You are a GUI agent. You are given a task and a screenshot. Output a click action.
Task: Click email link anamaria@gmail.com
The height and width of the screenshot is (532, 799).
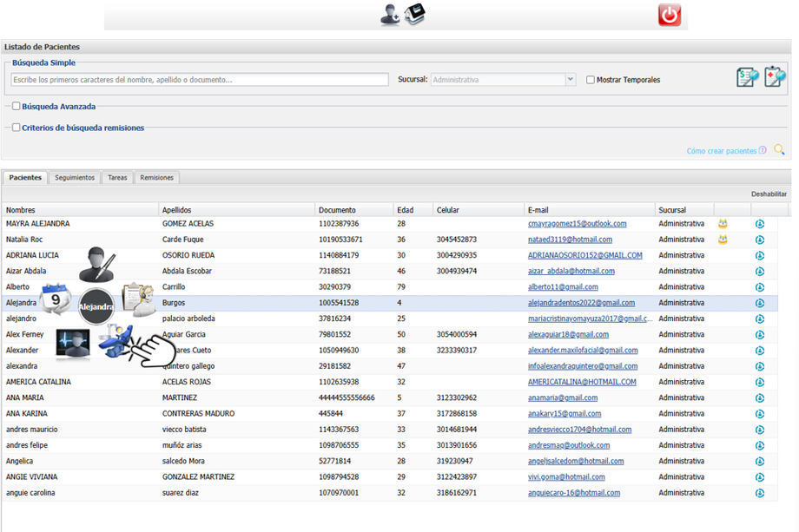(x=563, y=397)
